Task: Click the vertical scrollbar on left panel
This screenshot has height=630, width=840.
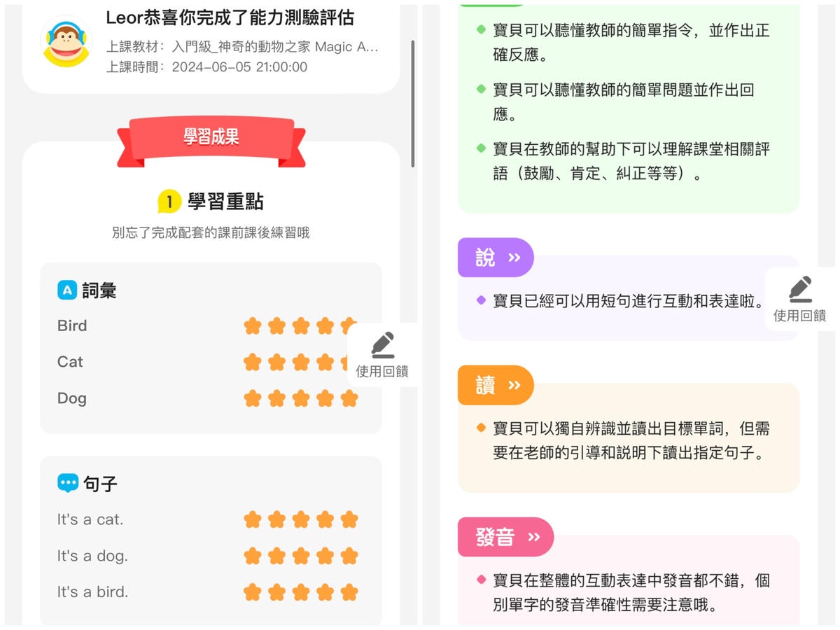Action: (x=413, y=104)
